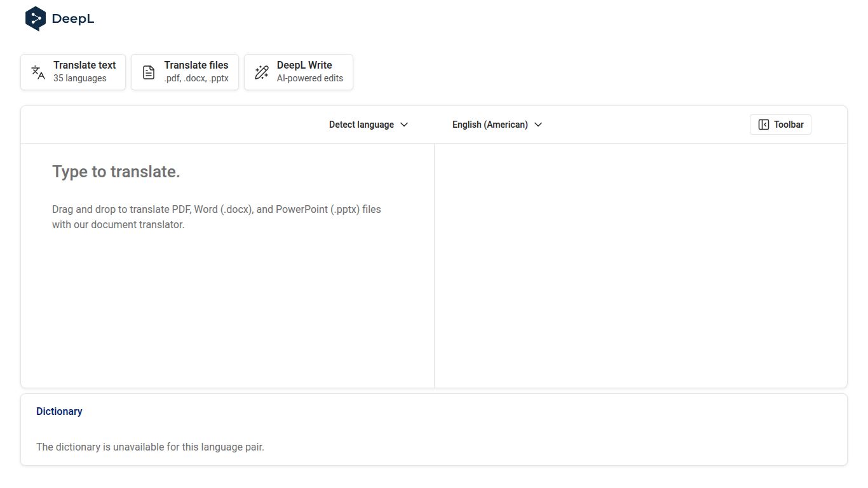This screenshot has width=868, height=488.
Task: Click the chevron beside Detect language
Action: pos(404,125)
